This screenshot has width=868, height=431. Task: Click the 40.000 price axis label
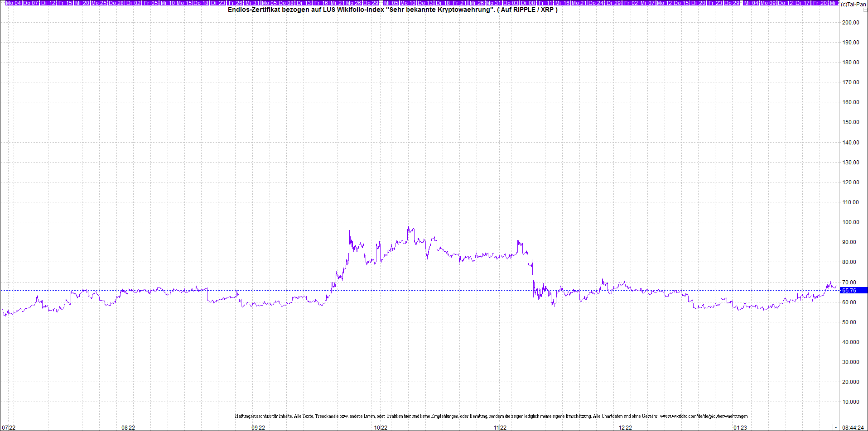[x=850, y=342]
